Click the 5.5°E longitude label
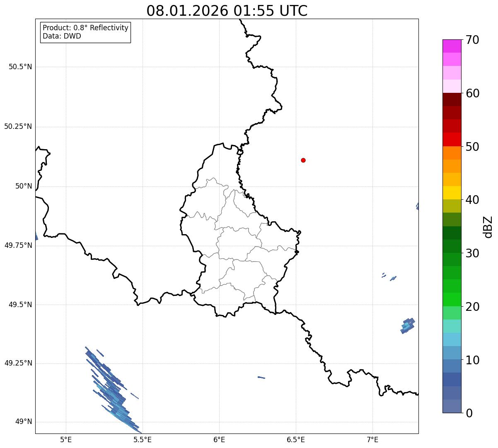 pos(143,439)
